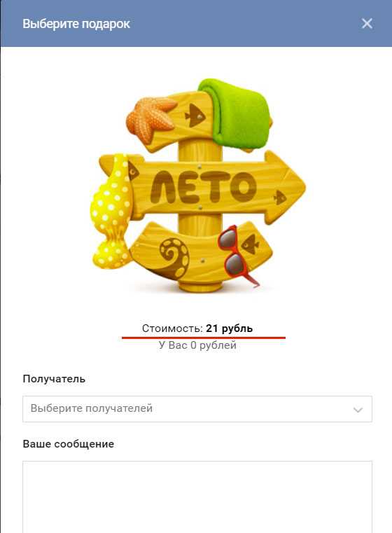Image resolution: width=392 pixels, height=533 pixels.
Task: Click the 'У Вас 0 рублей' balance text
Action: click(x=197, y=345)
